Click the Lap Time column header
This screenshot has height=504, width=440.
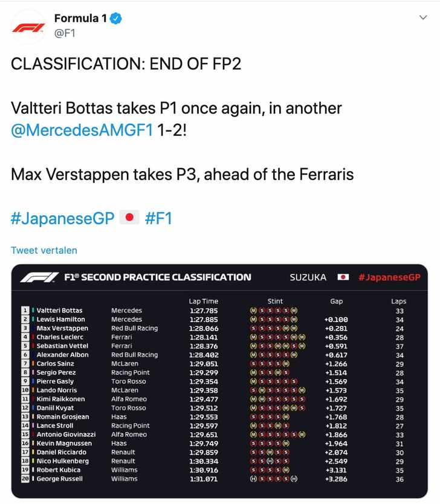click(204, 301)
